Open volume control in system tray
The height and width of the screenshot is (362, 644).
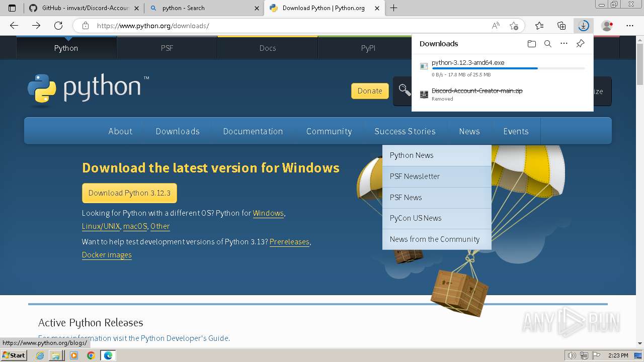pyautogui.click(x=572, y=355)
